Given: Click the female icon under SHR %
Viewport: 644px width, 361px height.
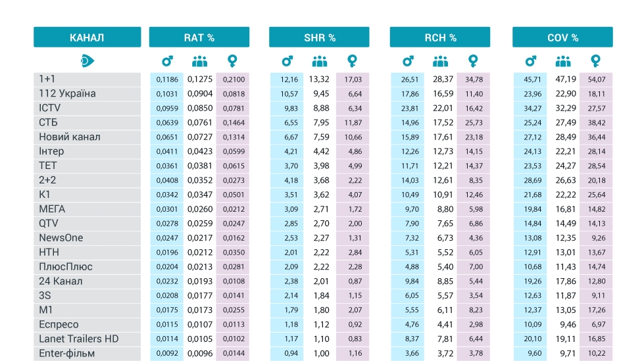Looking at the screenshot, I should tap(352, 61).
